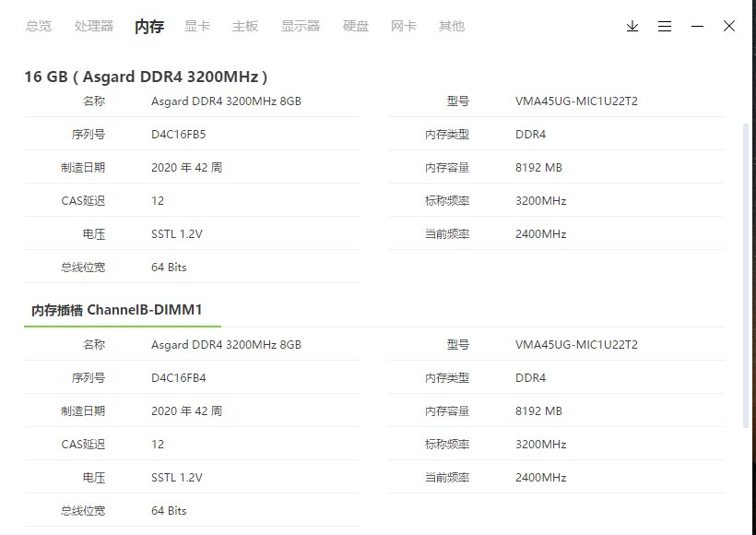Image resolution: width=756 pixels, height=535 pixels.
Task: Click the ChannelB-DIMM1 总线位宽 value 64 Bits
Action: tap(169, 511)
